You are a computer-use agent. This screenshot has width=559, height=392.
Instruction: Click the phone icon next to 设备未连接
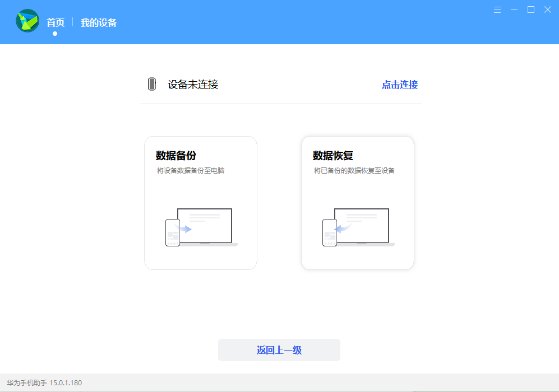point(151,84)
